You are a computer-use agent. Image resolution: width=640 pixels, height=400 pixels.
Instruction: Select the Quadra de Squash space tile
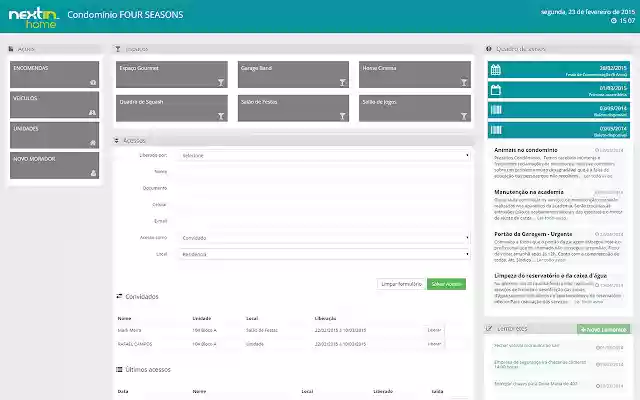pyautogui.click(x=171, y=108)
